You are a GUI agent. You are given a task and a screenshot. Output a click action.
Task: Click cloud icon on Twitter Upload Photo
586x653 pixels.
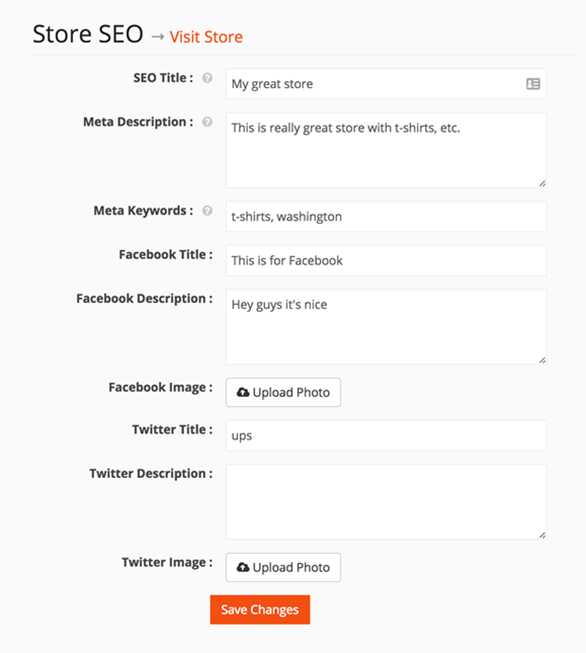pyautogui.click(x=243, y=567)
